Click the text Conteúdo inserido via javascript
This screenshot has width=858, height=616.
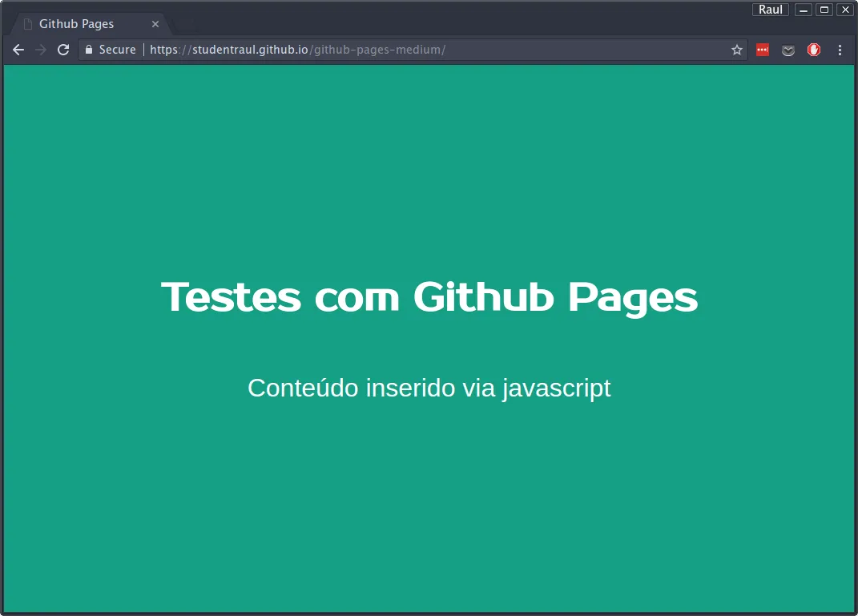[429, 389]
